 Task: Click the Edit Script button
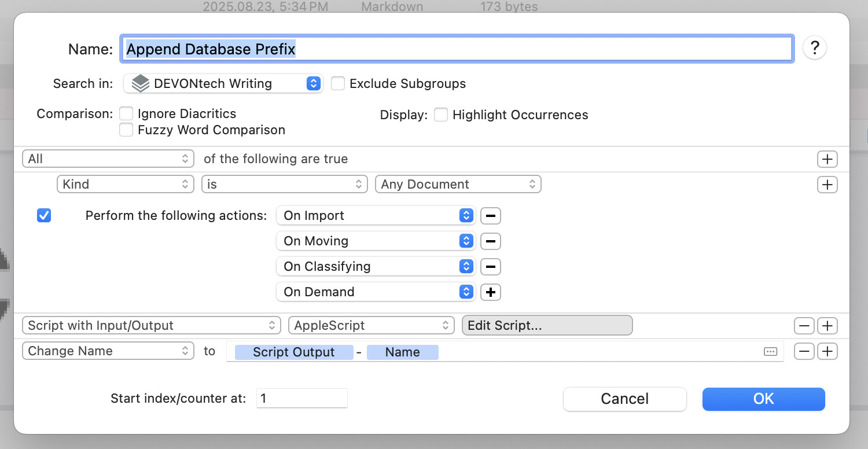(547, 326)
